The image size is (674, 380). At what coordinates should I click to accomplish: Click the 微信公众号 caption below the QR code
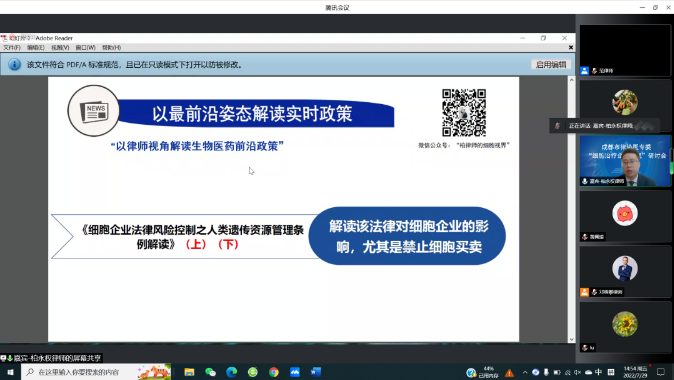coord(464,145)
